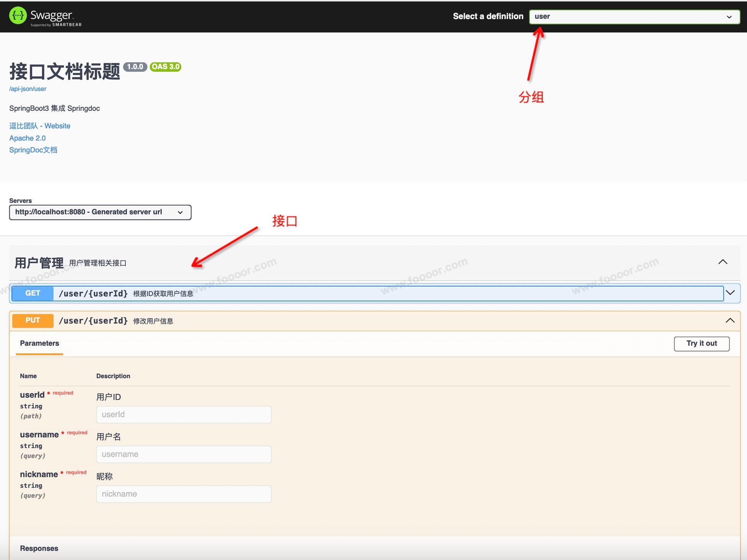Expand the GET /user/{userId} chevron
Image resolution: width=747 pixels, height=560 pixels.
pos(730,293)
